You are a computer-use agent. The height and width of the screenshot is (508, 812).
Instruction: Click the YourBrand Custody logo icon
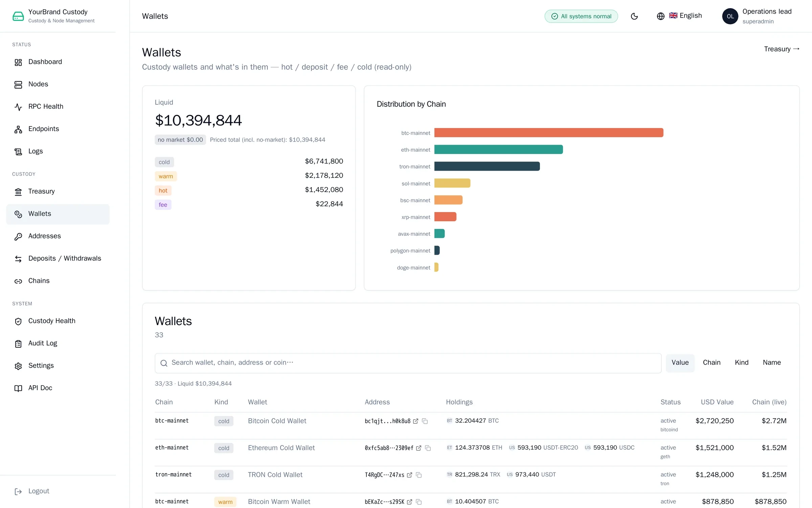tap(18, 16)
